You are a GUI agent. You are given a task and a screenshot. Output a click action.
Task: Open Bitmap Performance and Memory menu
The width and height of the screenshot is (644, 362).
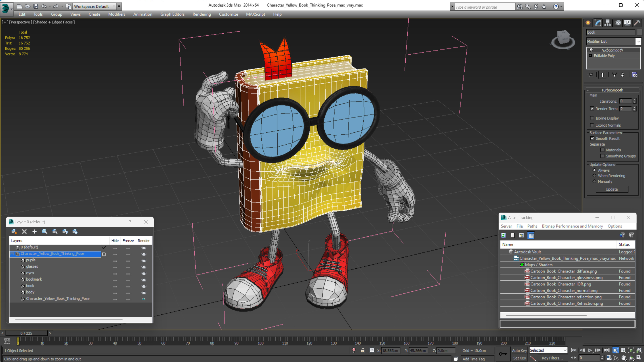(x=572, y=226)
